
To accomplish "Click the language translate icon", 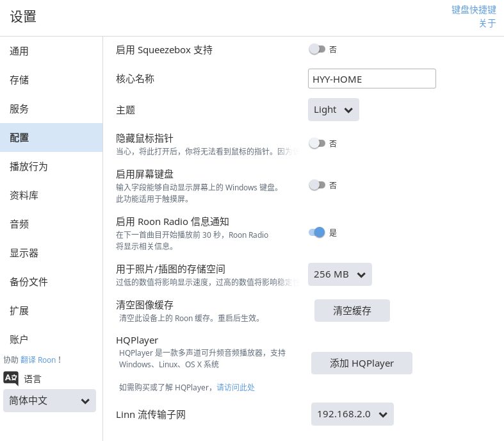I will click(12, 378).
